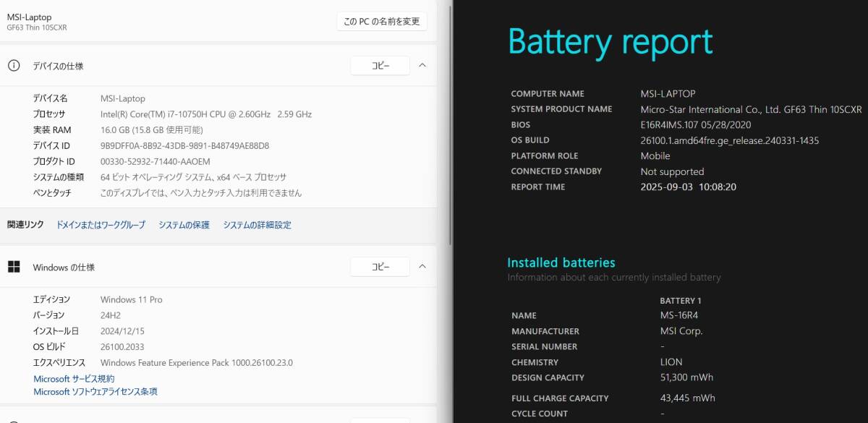Select the OS build value 26100.2033
This screenshot has width=868, height=423.
click(x=122, y=347)
